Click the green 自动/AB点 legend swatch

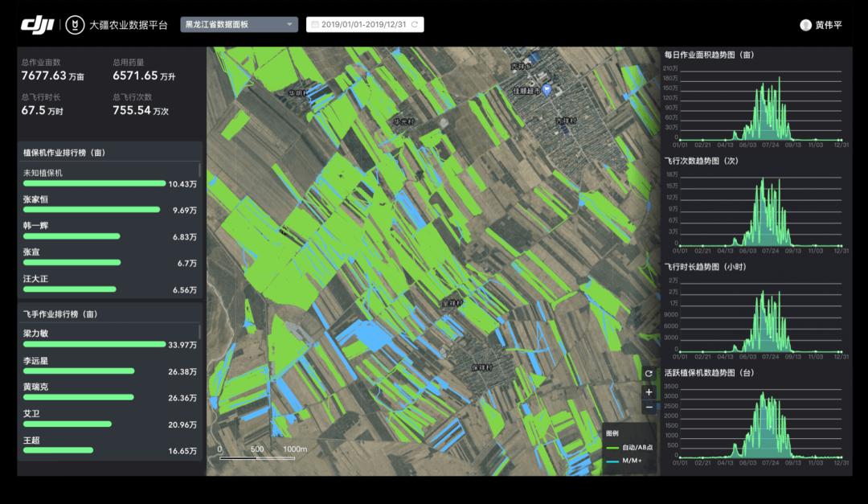(x=612, y=448)
